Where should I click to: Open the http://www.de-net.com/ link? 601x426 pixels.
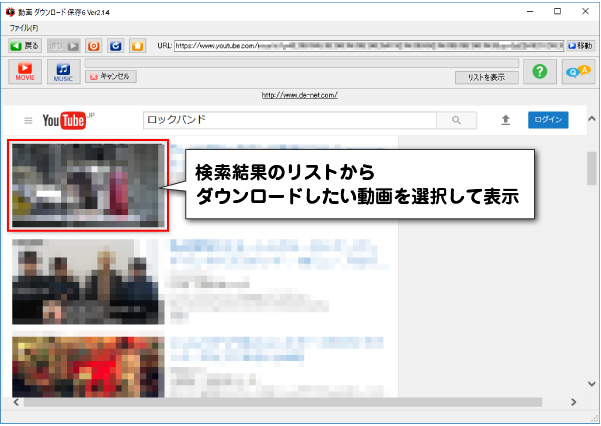coord(300,95)
